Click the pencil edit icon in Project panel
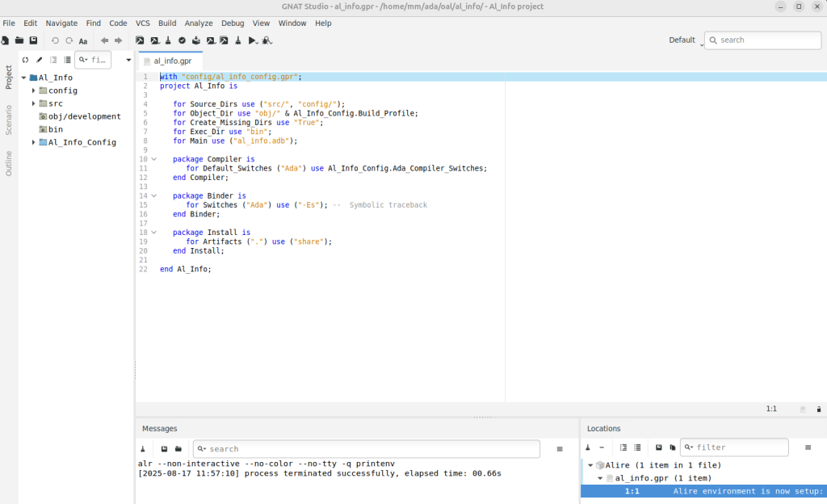The width and height of the screenshot is (827, 504). [x=39, y=60]
